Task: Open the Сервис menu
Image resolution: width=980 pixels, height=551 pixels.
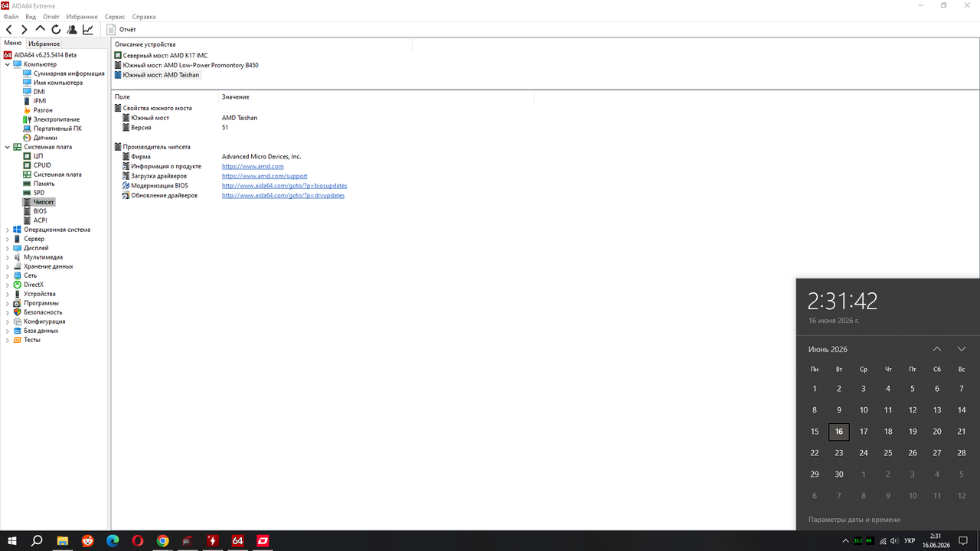Action: click(115, 16)
